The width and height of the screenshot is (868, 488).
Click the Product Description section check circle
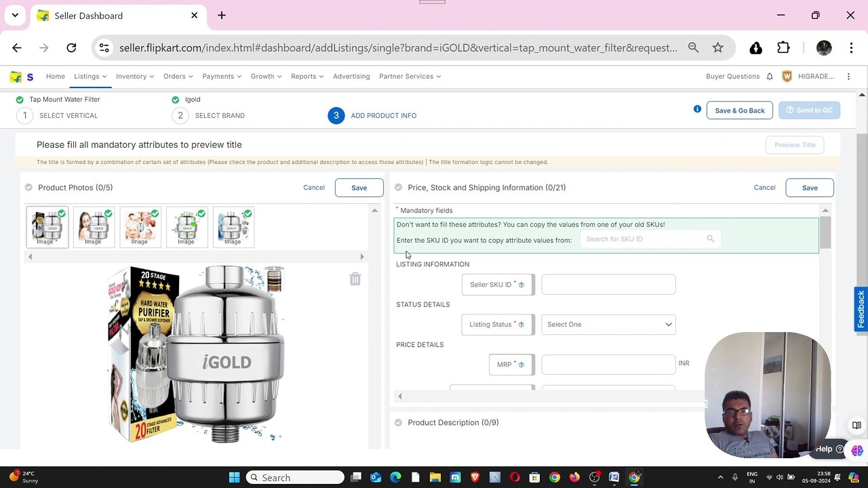click(x=398, y=422)
